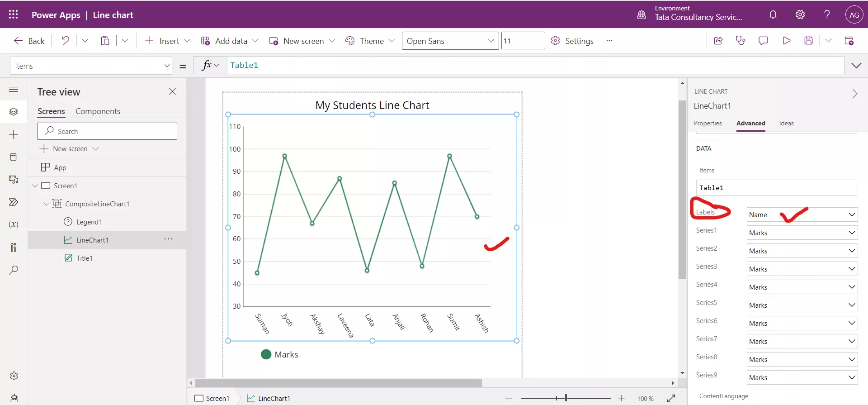This screenshot has width=868, height=405.
Task: Open the Media icon in left rail
Action: pos(14,180)
